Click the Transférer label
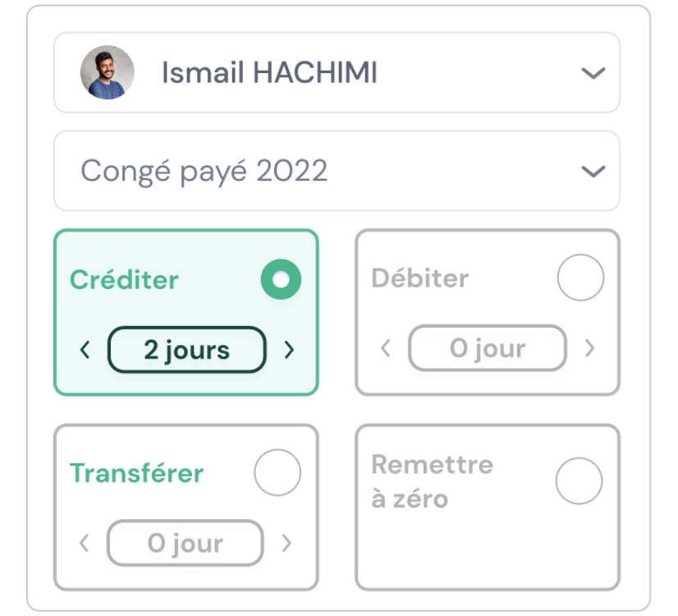 pos(136,473)
